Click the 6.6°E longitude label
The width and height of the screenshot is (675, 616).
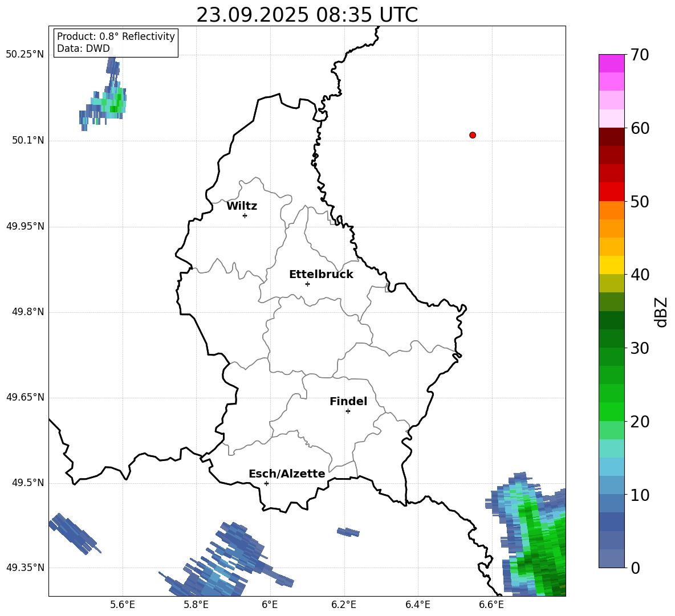coord(491,605)
